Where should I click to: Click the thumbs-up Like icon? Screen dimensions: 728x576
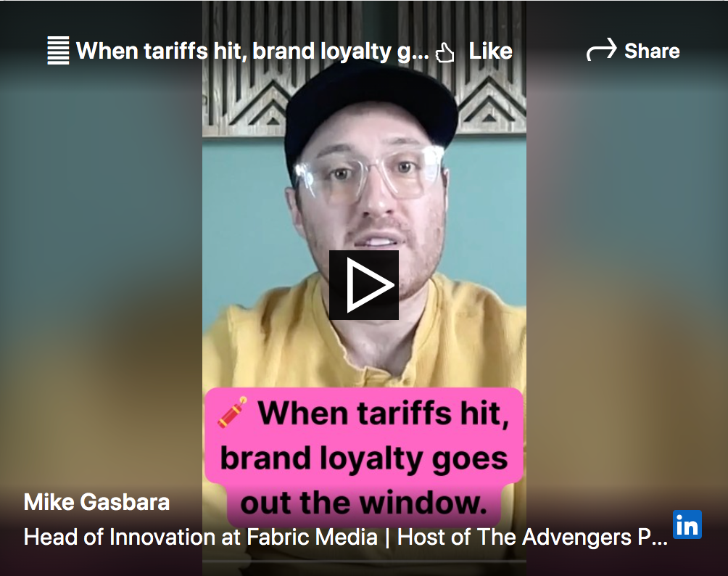(444, 52)
